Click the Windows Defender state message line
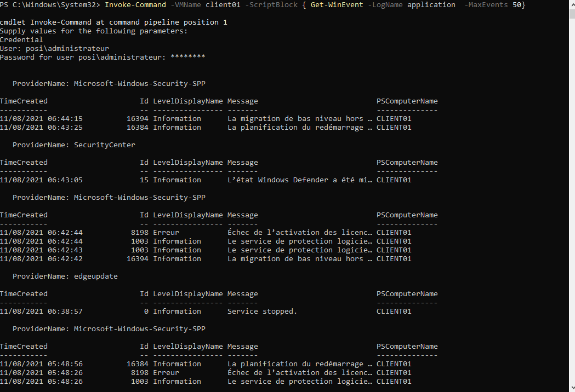This screenshot has height=392, width=575. coord(300,180)
